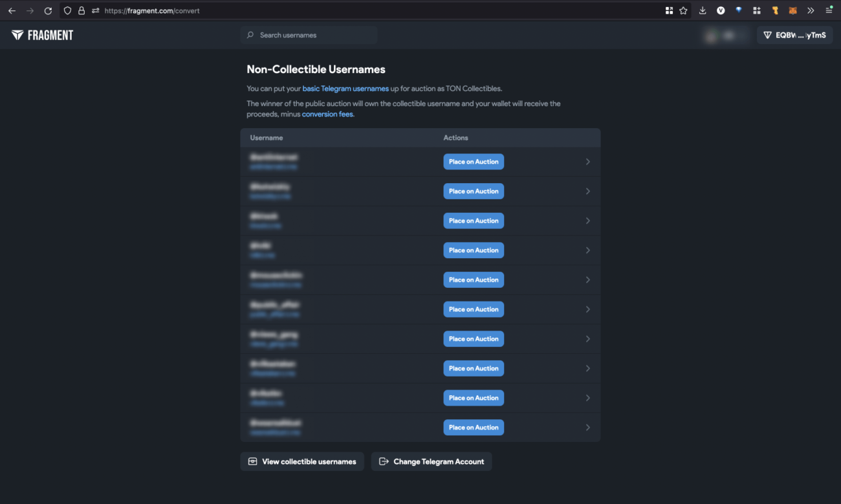
Task: Reload the page with the refresh icon
Action: click(x=48, y=10)
